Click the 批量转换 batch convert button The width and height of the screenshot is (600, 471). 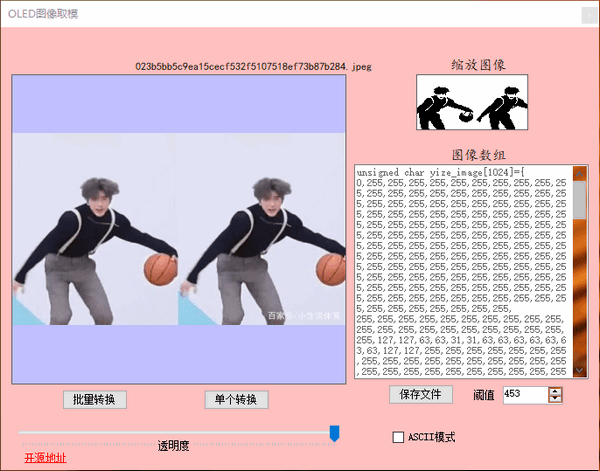click(95, 399)
